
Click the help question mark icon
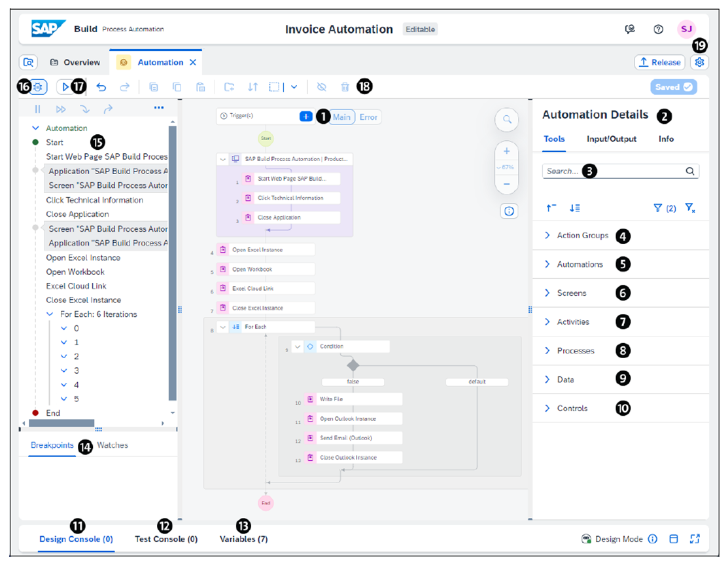pos(658,29)
